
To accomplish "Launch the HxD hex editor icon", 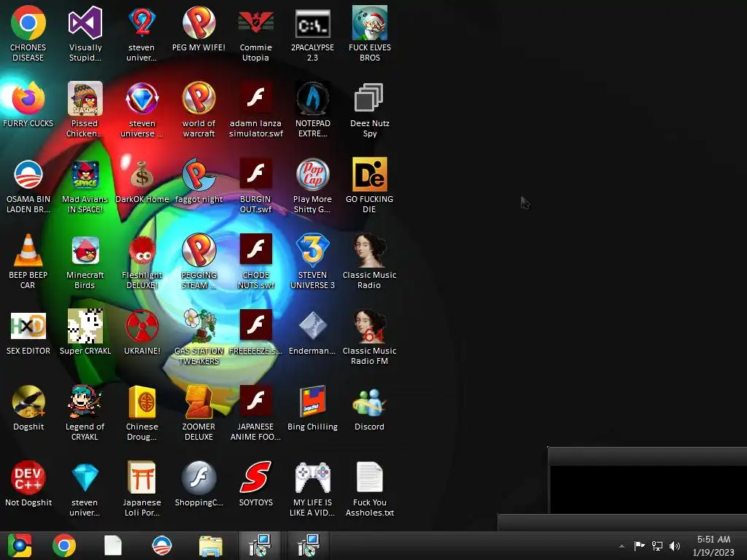I will click(x=28, y=326).
